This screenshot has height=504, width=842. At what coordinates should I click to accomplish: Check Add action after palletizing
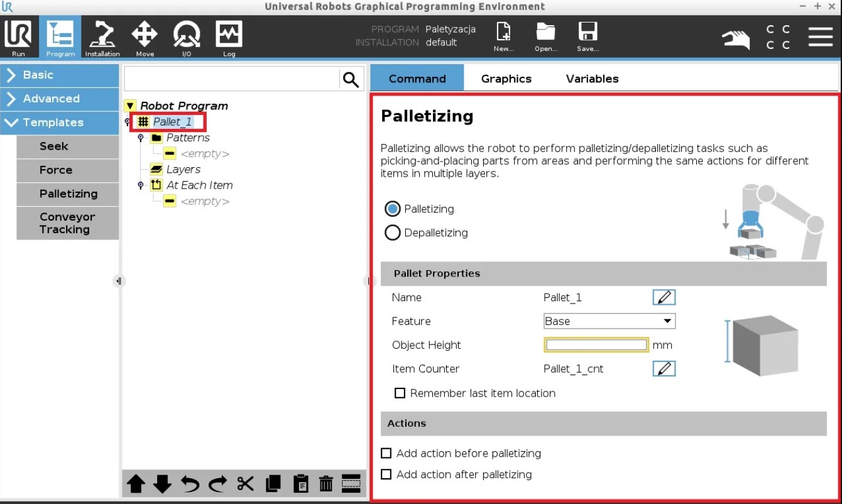pos(386,474)
